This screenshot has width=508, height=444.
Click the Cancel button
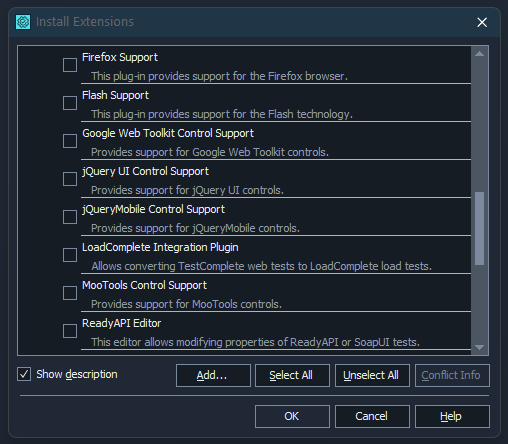(x=372, y=416)
